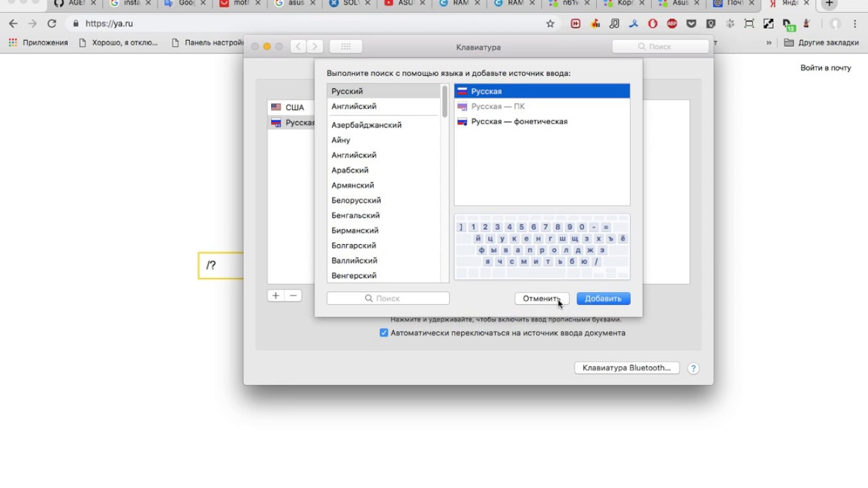The image size is (868, 488).
Task: Select Белорусский in the language list
Action: click(x=383, y=200)
